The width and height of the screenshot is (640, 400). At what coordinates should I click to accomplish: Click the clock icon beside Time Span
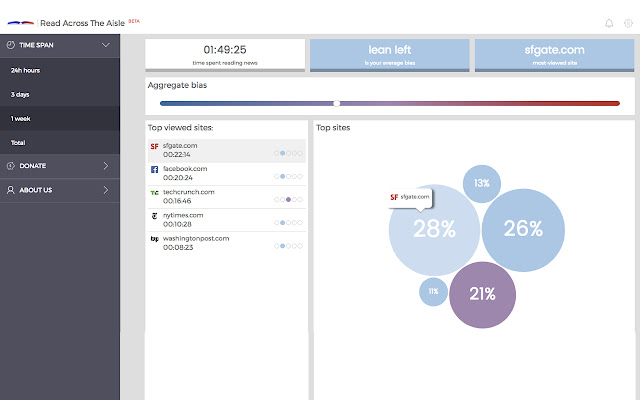click(11, 45)
